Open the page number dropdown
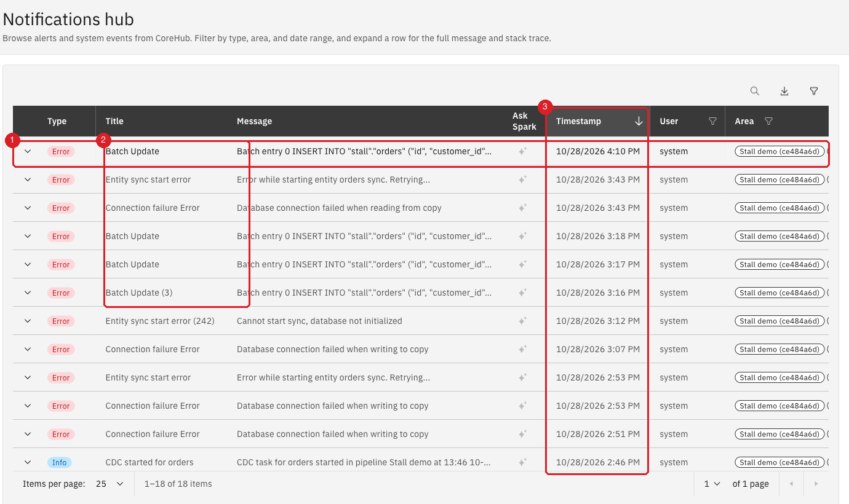Viewport: 849px width, 504px height. click(x=712, y=484)
